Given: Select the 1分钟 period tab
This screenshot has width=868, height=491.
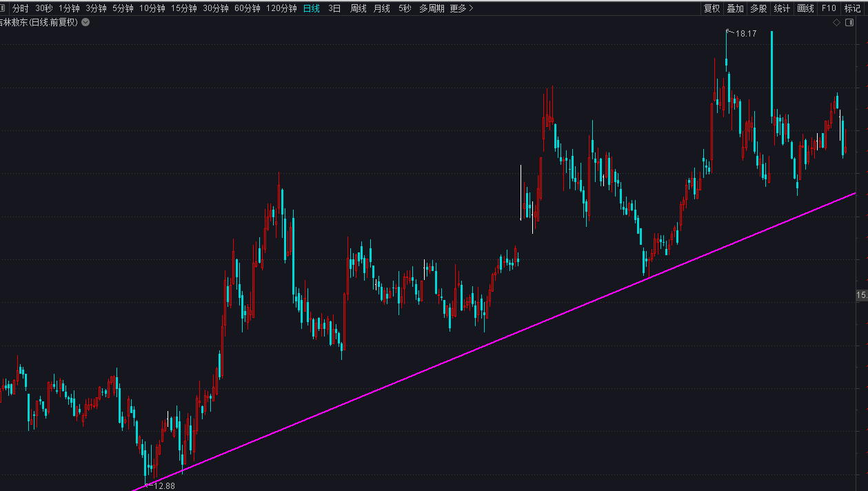Looking at the screenshot, I should coord(69,8).
